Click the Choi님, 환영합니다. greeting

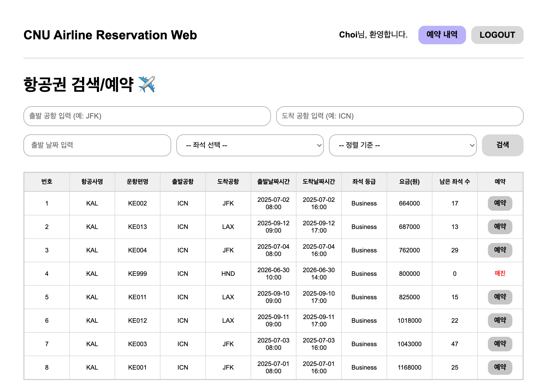coord(373,34)
